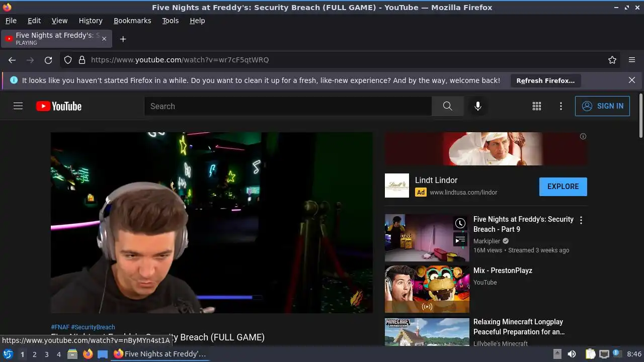The width and height of the screenshot is (644, 362).
Task: Click Watch later clock on Markiplier thumbnail
Action: (460, 223)
